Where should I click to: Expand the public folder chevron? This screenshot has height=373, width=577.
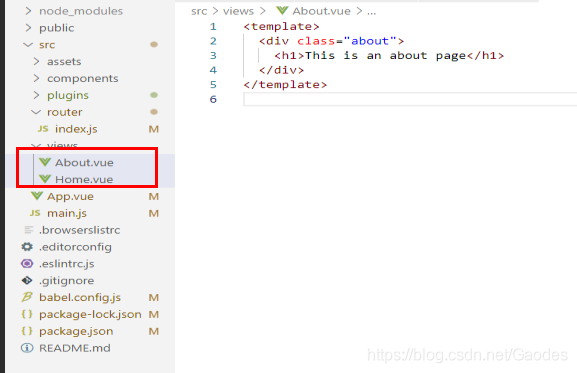point(28,28)
